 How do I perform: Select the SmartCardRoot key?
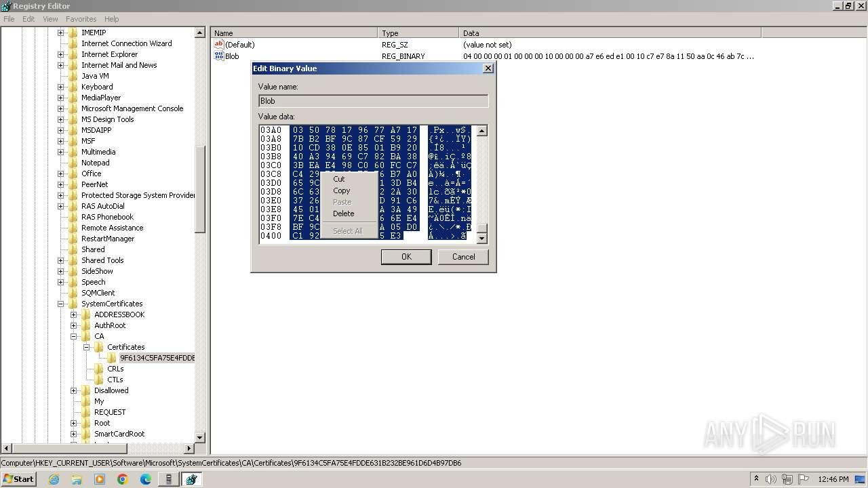tap(119, 434)
